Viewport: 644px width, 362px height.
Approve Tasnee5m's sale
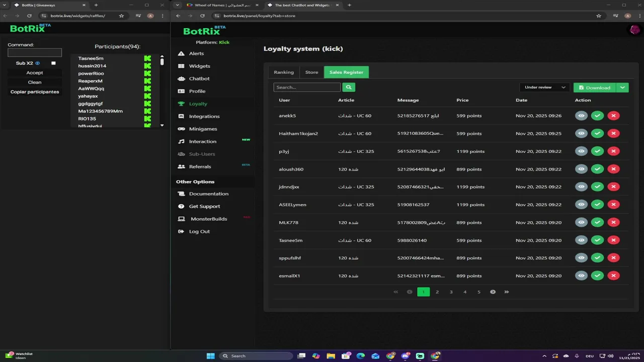pos(597,240)
